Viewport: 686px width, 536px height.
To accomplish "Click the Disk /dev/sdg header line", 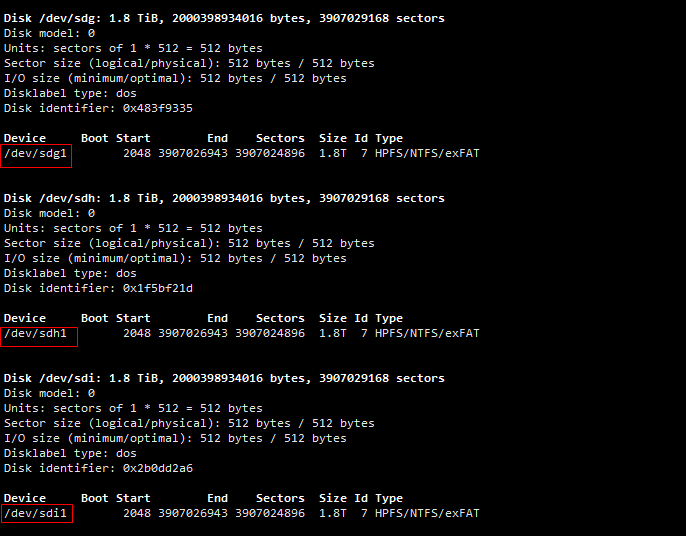I will [224, 18].
